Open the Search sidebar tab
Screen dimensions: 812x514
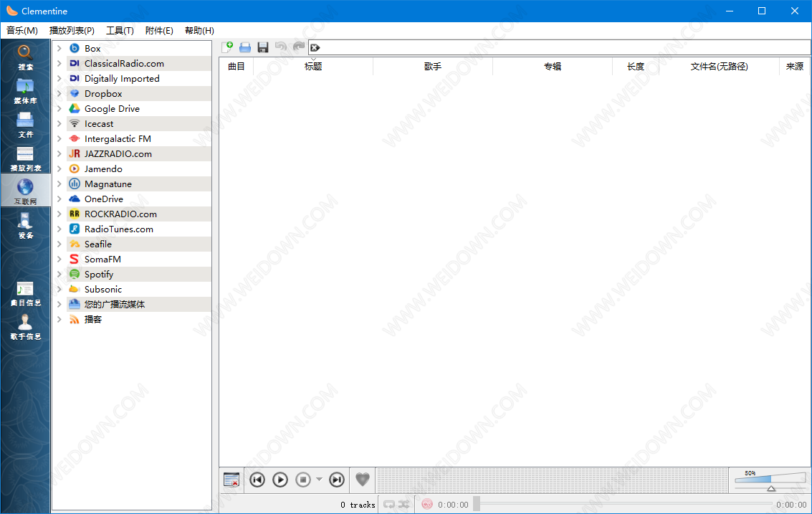coord(25,57)
